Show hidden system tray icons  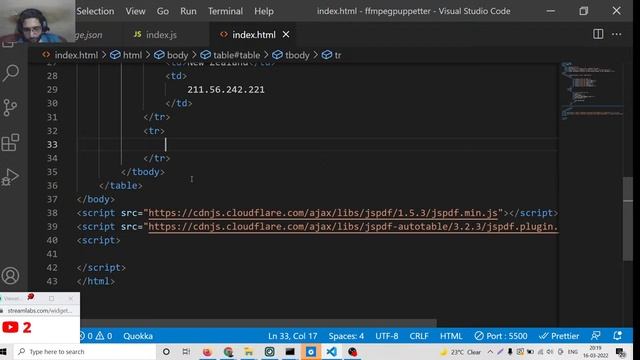coord(490,352)
